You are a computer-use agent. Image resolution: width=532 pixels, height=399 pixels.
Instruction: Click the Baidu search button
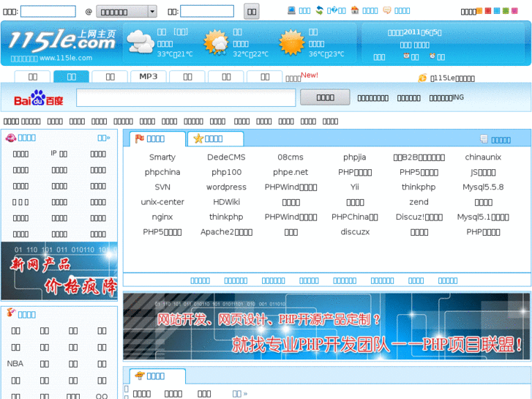click(x=325, y=97)
